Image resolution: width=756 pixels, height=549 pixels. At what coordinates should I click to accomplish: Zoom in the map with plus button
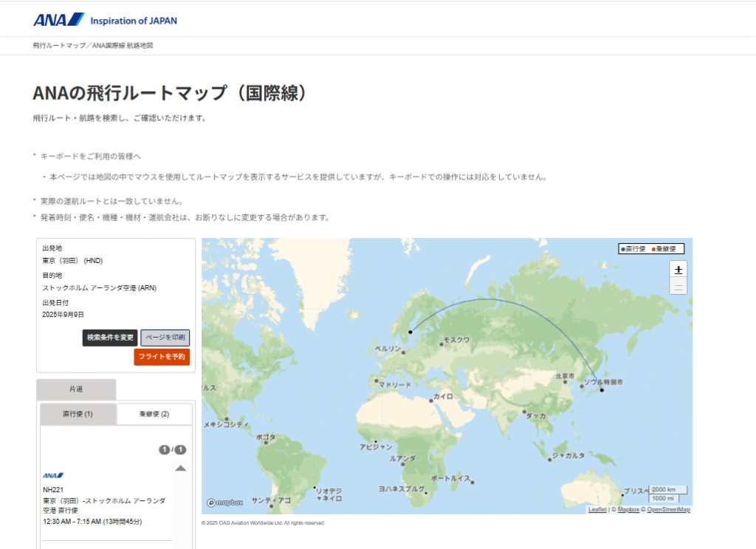[x=678, y=270]
